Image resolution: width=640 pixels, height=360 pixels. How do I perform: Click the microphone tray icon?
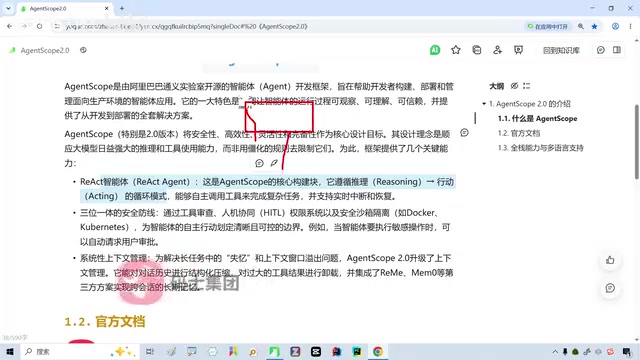click(565, 351)
